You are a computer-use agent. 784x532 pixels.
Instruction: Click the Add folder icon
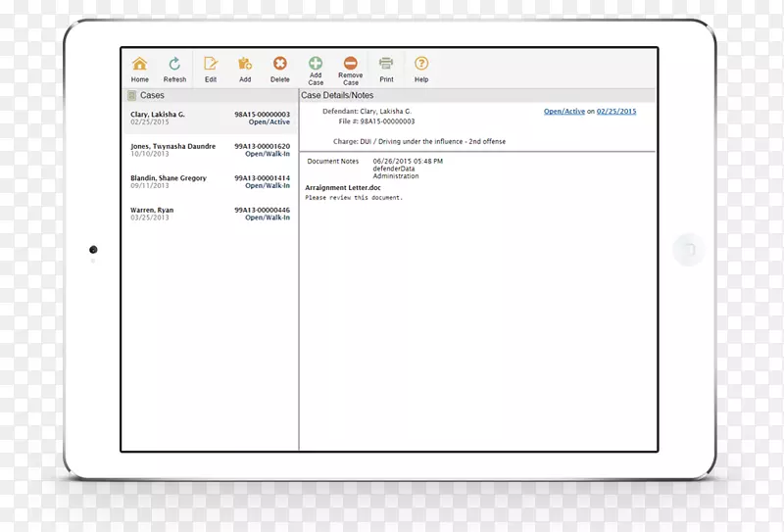245,65
